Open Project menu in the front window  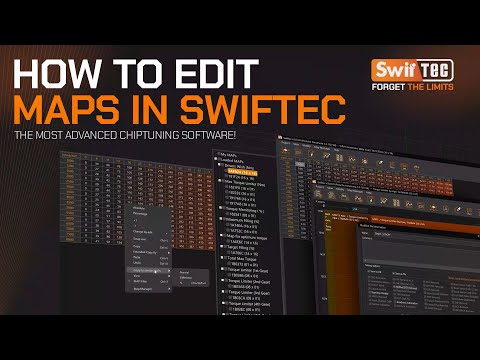tap(320, 187)
